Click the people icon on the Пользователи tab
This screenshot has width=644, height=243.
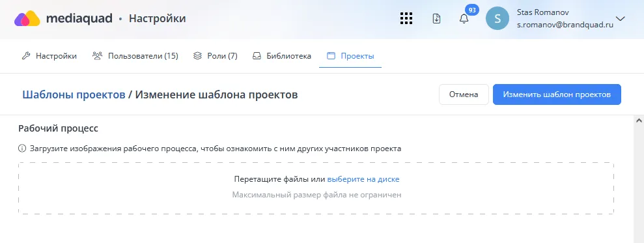click(97, 56)
